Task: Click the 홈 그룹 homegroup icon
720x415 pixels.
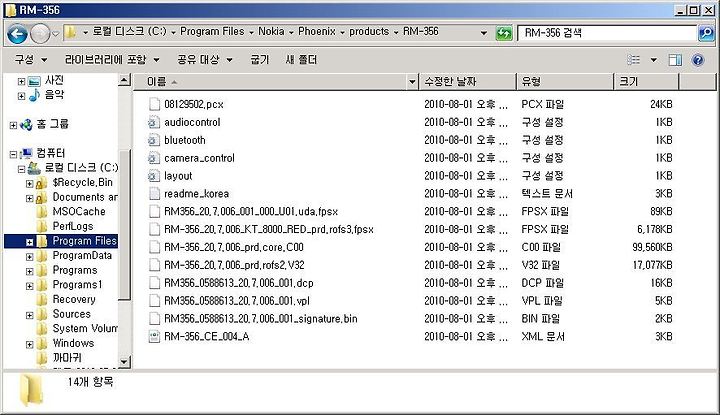Action: (26, 124)
